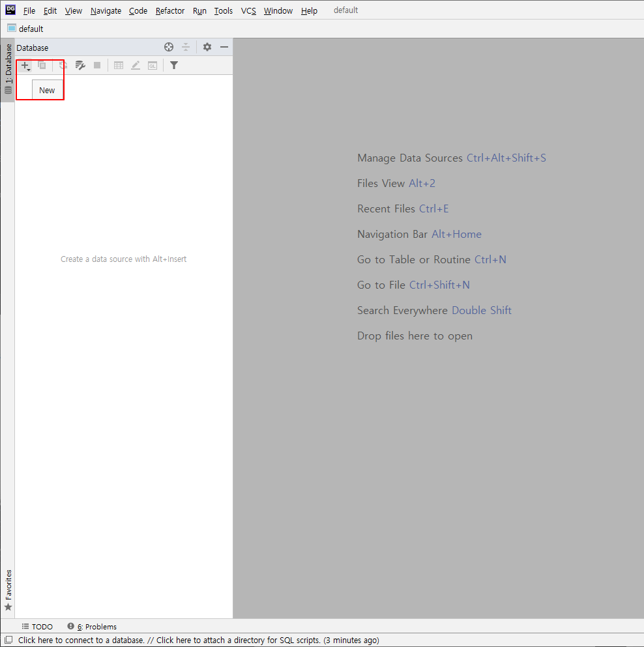Image resolution: width=644 pixels, height=647 pixels.
Task: Click 'Create a data source with Alt+Insert' text
Action: [x=123, y=259]
